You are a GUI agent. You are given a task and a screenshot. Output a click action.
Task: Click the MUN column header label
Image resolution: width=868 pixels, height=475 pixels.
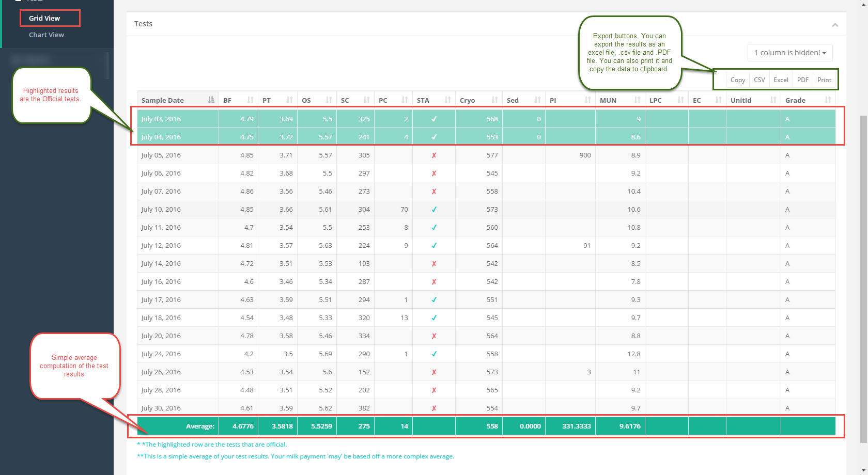click(x=608, y=100)
